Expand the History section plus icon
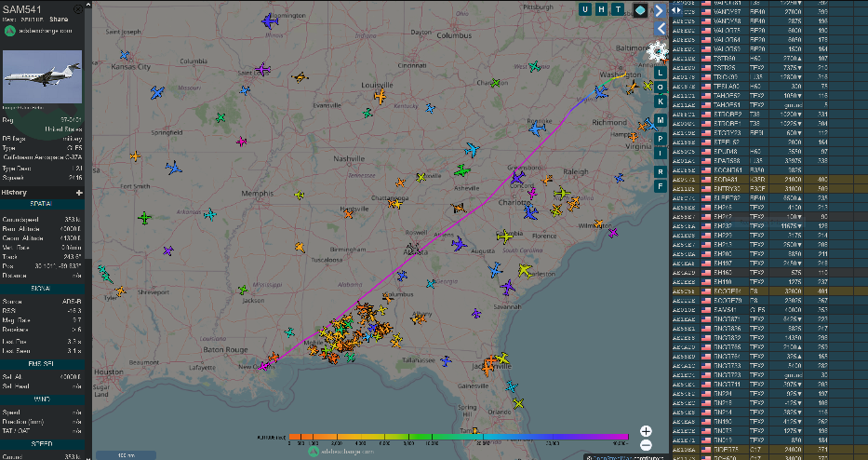Viewport: 868px width, 460px height. pos(79,193)
